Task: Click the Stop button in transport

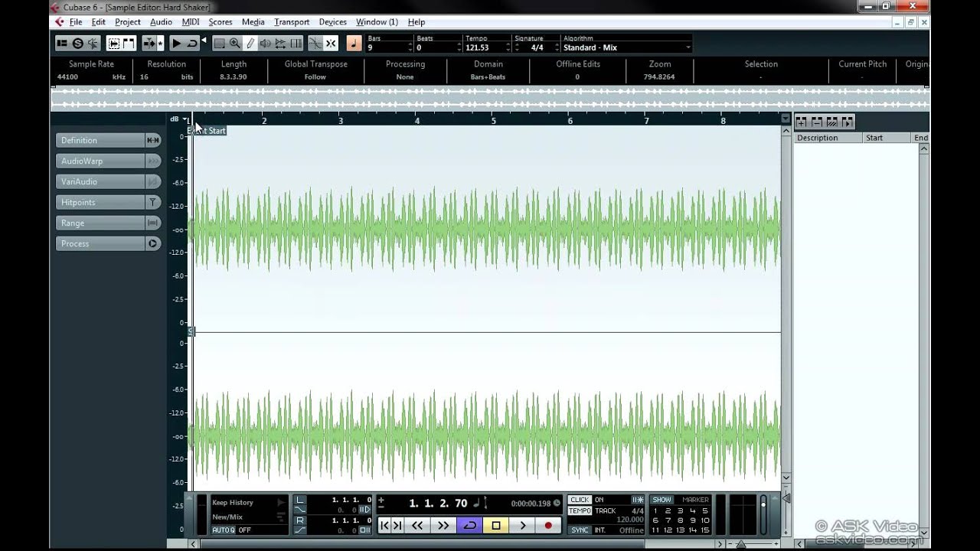Action: [x=495, y=525]
